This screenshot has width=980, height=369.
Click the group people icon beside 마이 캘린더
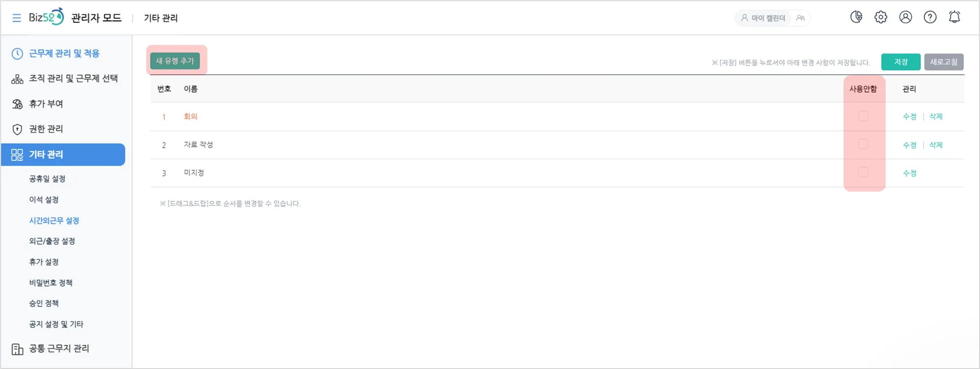[x=801, y=18]
